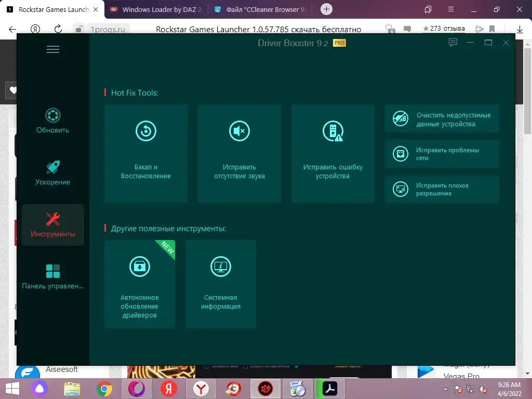
Task: Bookmark the page in browser
Action: tap(492, 29)
